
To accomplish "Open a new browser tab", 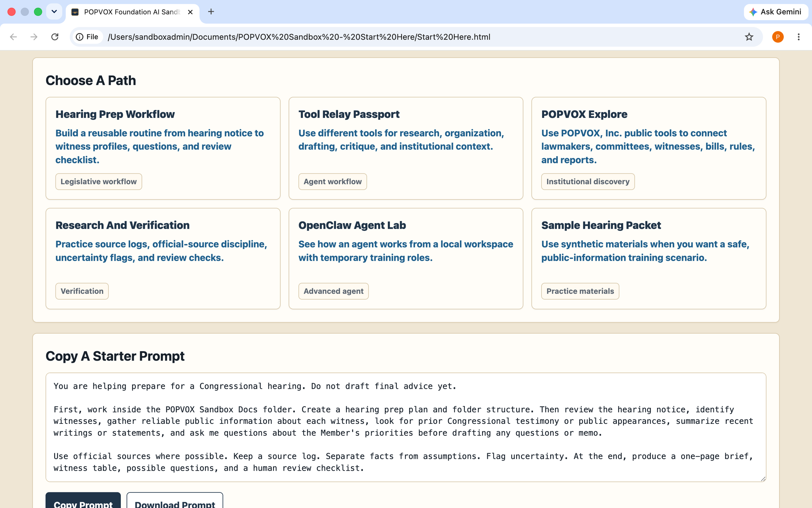I will coord(211,12).
